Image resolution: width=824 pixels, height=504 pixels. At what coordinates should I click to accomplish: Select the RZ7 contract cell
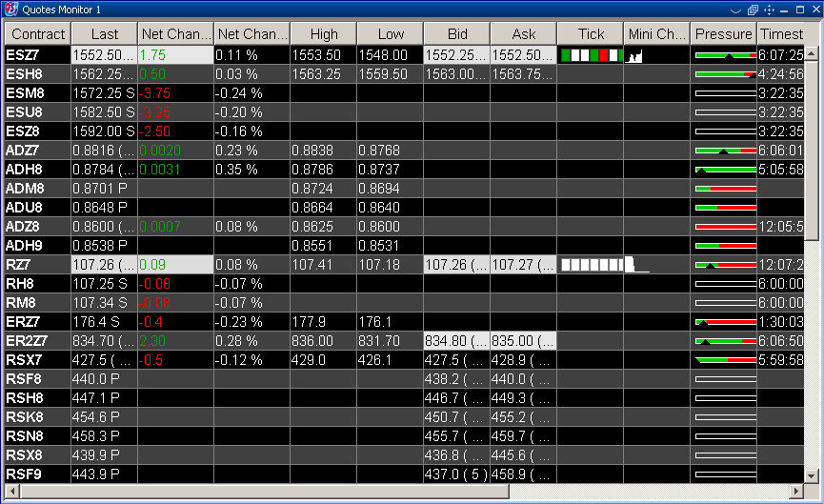click(38, 265)
